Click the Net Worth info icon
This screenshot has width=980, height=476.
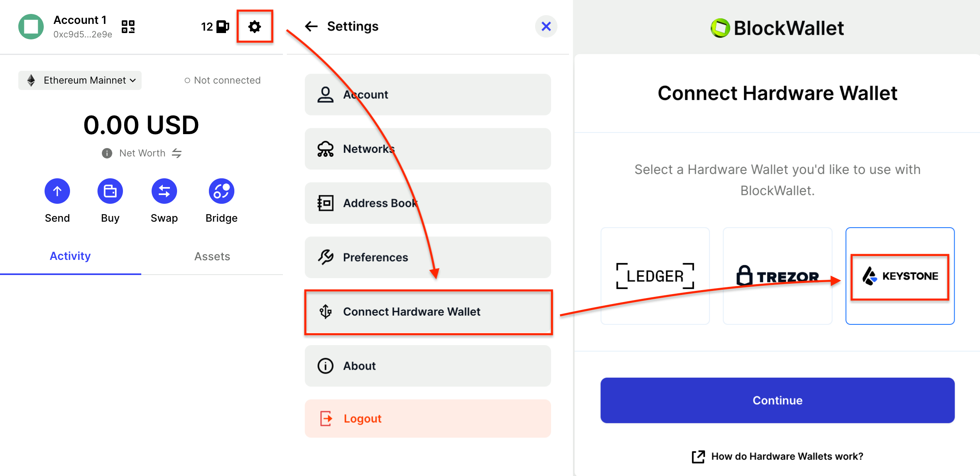(107, 153)
